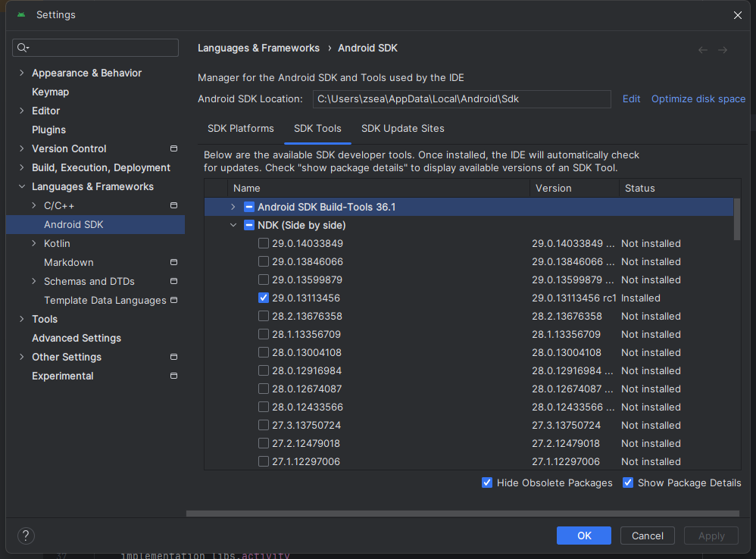This screenshot has width=756, height=559.
Task: Click project-level icon beside Experimental
Action: 173,376
